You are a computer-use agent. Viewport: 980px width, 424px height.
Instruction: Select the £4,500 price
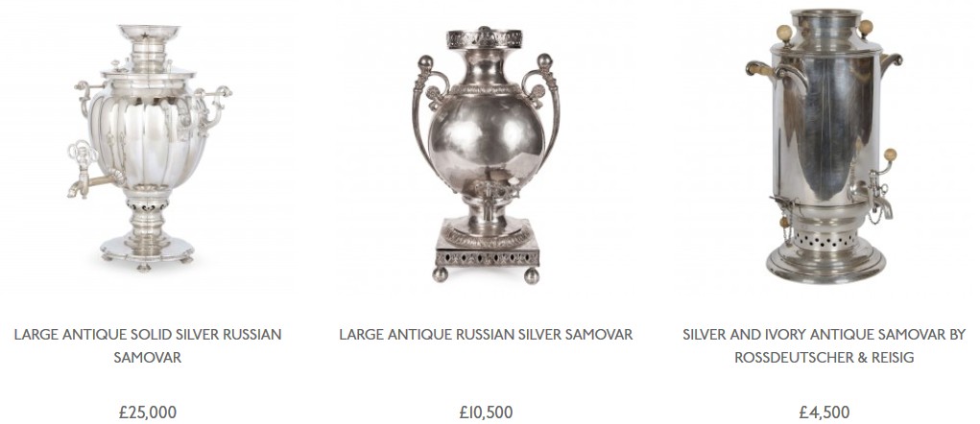[x=824, y=412]
